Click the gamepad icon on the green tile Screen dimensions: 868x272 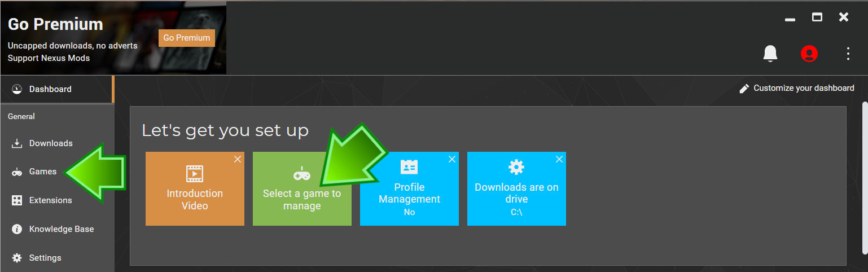pyautogui.click(x=302, y=173)
